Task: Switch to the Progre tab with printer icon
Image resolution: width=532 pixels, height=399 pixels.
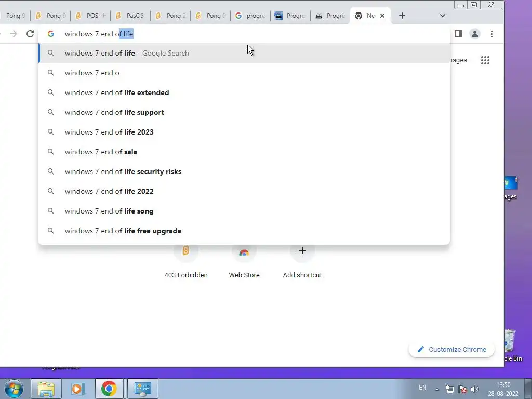Action: pos(330,16)
